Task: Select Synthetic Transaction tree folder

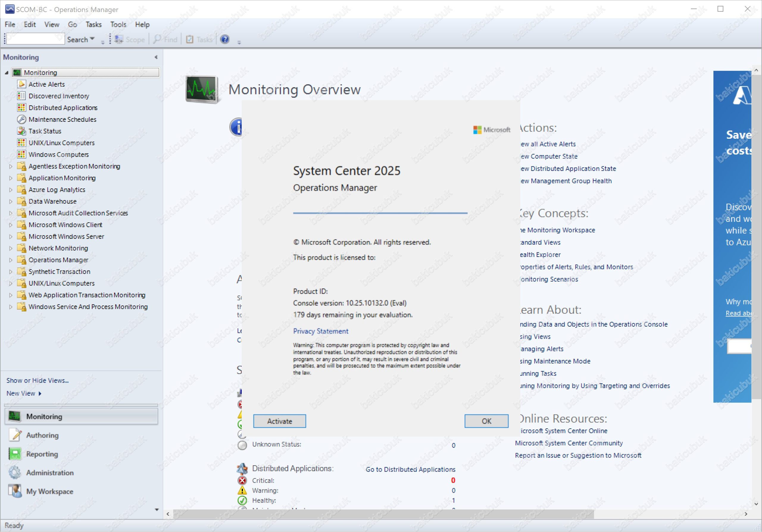Action: (60, 272)
